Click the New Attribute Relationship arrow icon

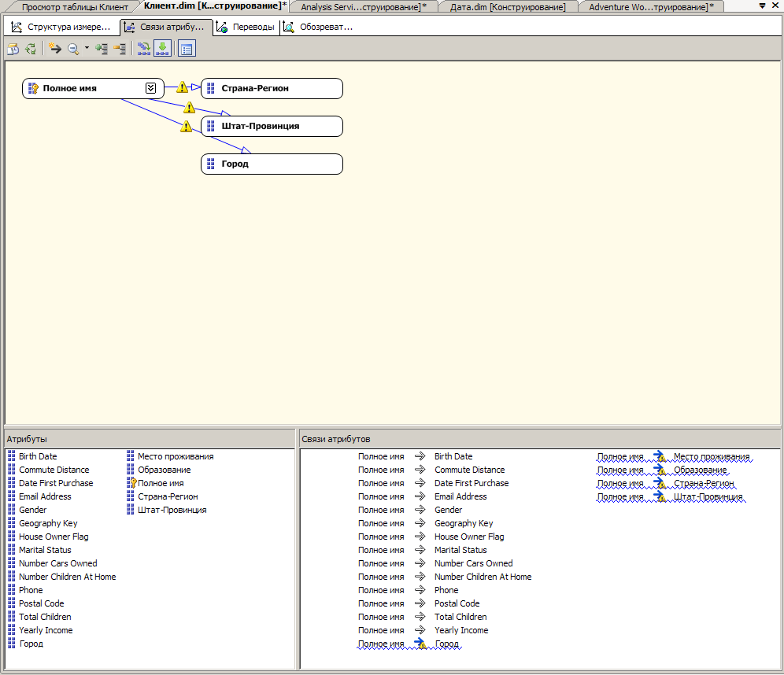tap(55, 49)
